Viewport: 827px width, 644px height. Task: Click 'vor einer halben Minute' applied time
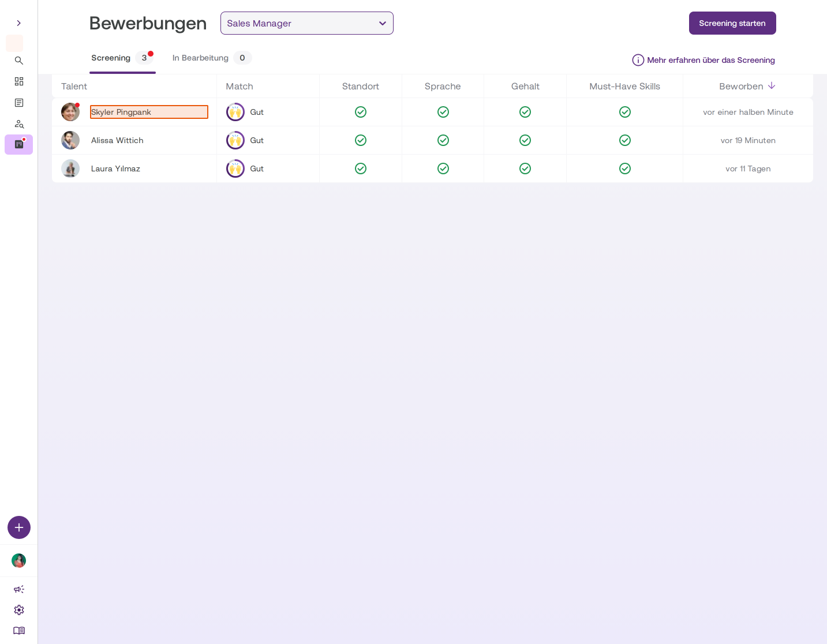748,112
